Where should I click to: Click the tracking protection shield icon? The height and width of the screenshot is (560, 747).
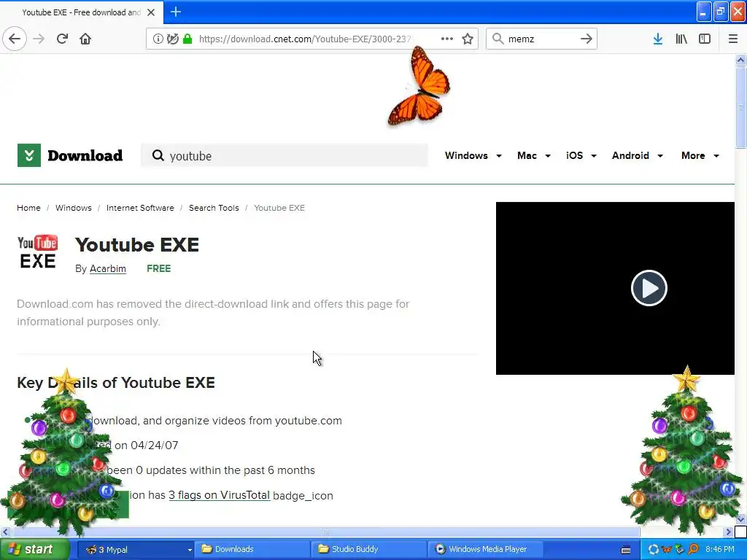coord(172,39)
